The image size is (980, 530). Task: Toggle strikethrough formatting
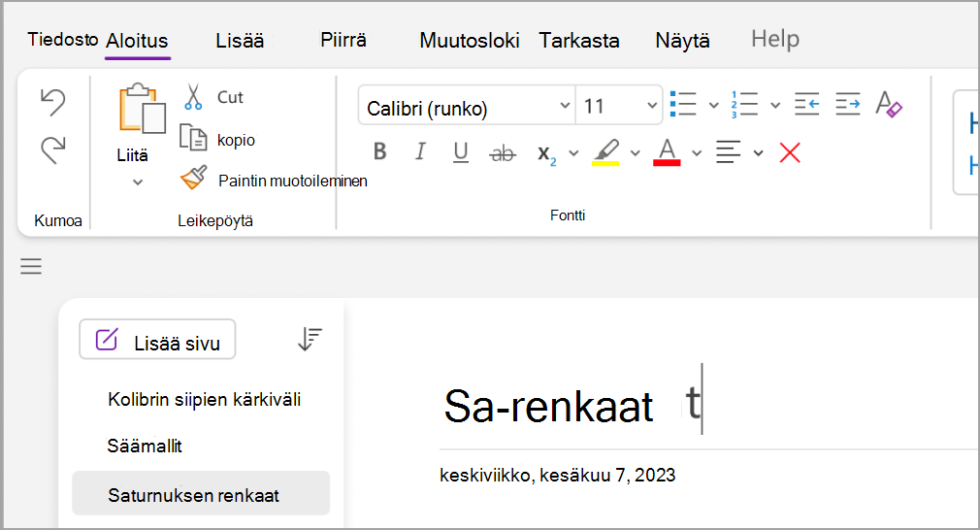(503, 152)
